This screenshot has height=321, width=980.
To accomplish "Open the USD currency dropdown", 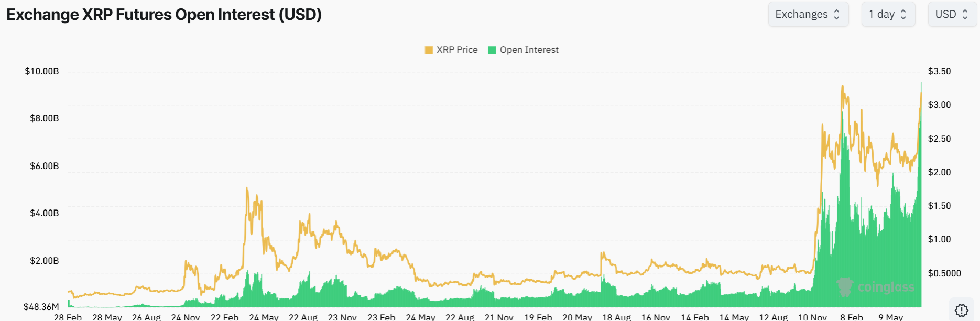I will click(952, 14).
